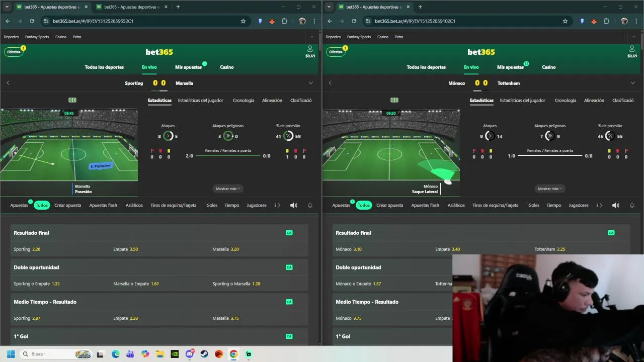644x362 pixels.
Task: Open Extensions puzzle icon in left browser
Action: point(284,21)
